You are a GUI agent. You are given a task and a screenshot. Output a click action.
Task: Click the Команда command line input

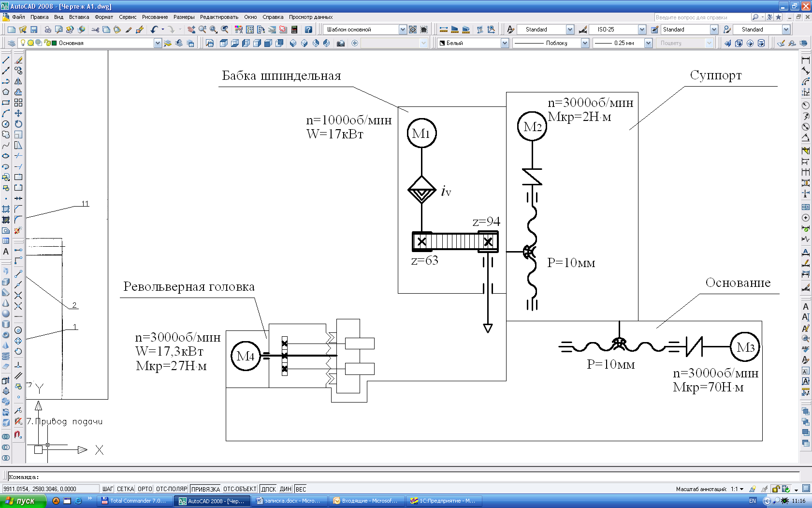(x=404, y=477)
